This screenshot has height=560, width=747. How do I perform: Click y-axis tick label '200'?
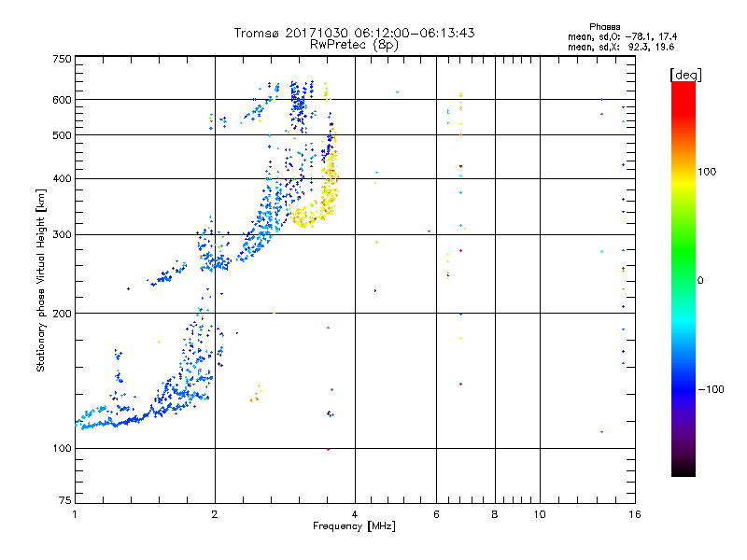point(62,314)
